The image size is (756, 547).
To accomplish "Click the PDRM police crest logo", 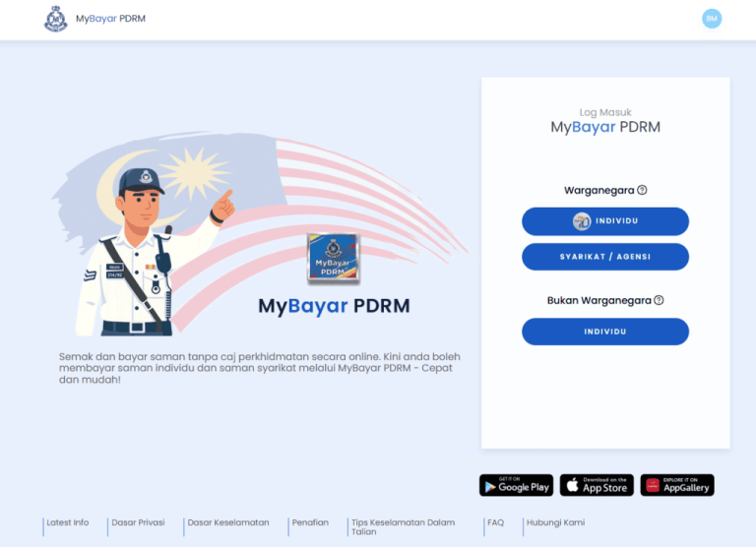I will pos(56,19).
